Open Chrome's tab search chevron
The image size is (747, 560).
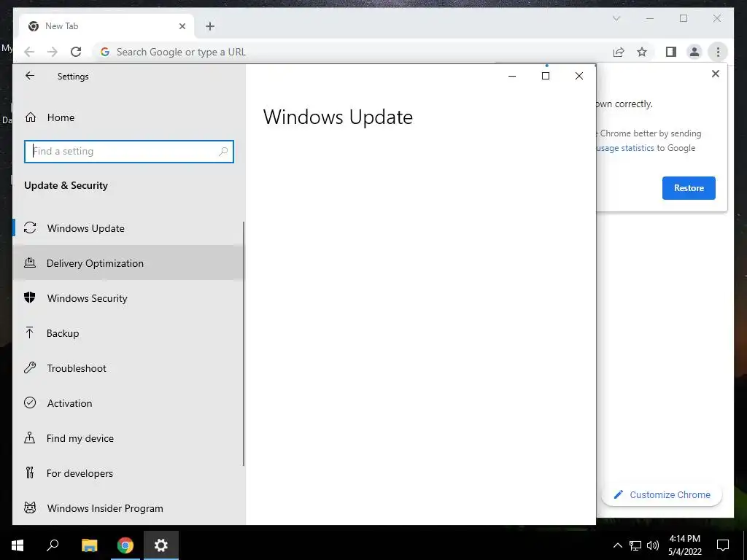616,18
